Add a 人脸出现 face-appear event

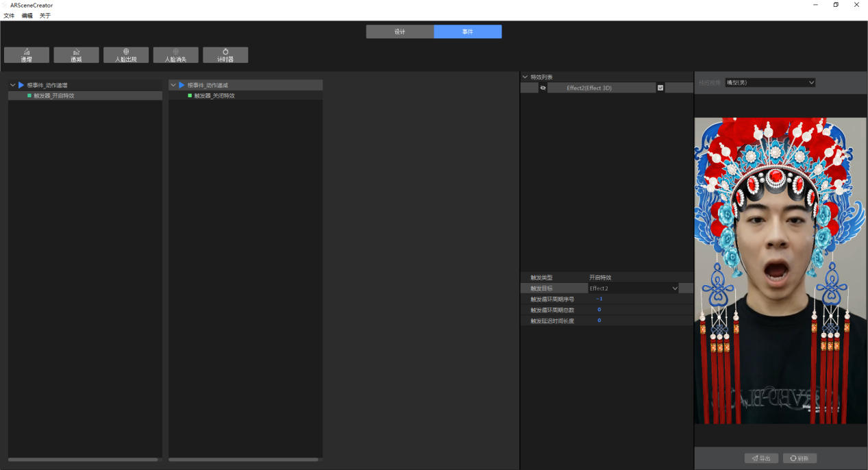(126, 55)
